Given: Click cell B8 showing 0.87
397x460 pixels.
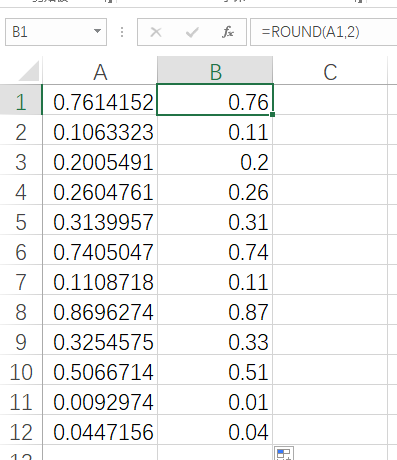Looking at the screenshot, I should pyautogui.click(x=215, y=310).
